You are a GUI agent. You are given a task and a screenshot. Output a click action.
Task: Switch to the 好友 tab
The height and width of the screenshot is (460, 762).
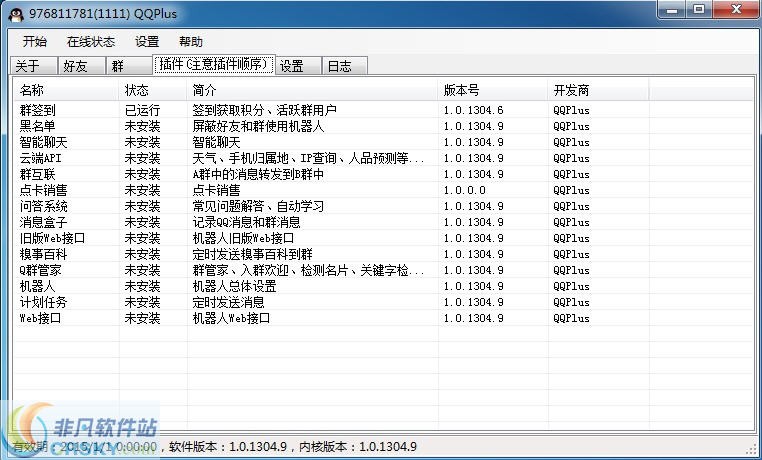tap(81, 66)
